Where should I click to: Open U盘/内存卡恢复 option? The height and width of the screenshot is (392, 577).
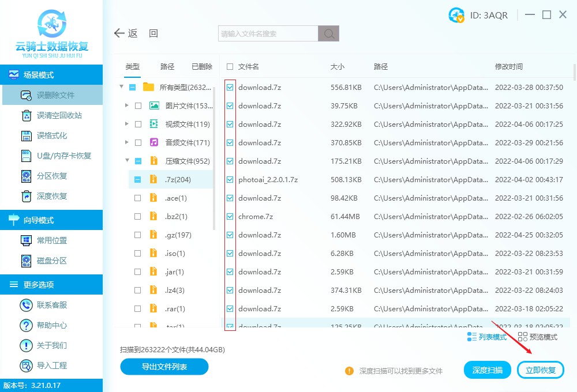(x=53, y=156)
